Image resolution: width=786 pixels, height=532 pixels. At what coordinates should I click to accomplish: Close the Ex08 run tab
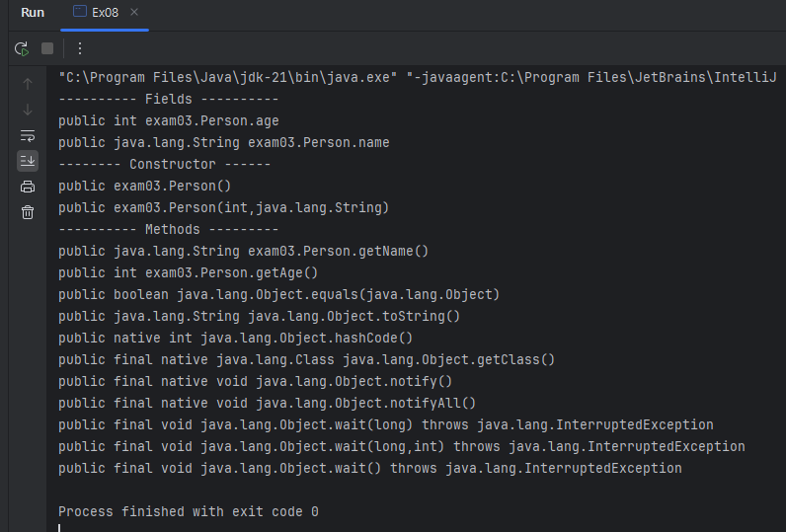pyautogui.click(x=134, y=13)
